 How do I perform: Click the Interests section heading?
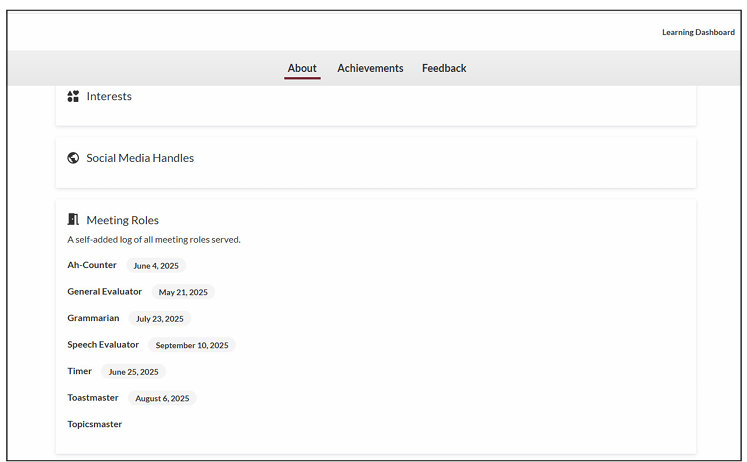109,97
